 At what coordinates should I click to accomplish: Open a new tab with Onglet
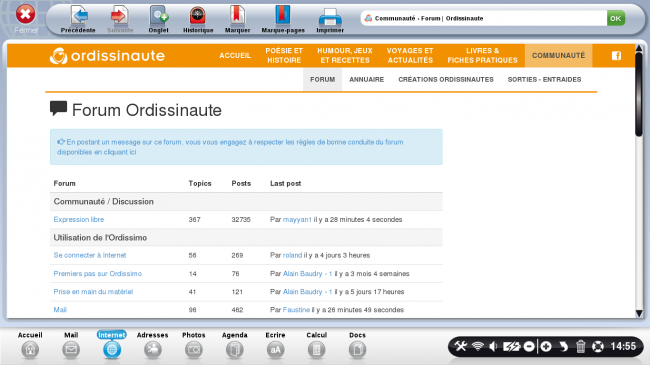158,19
